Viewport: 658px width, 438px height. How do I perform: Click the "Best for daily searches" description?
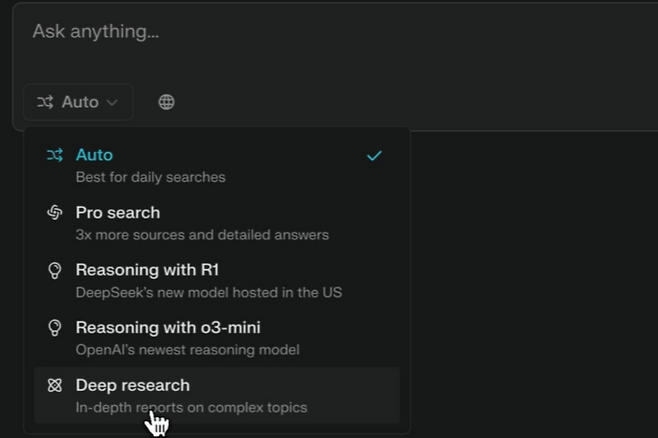[x=150, y=177]
